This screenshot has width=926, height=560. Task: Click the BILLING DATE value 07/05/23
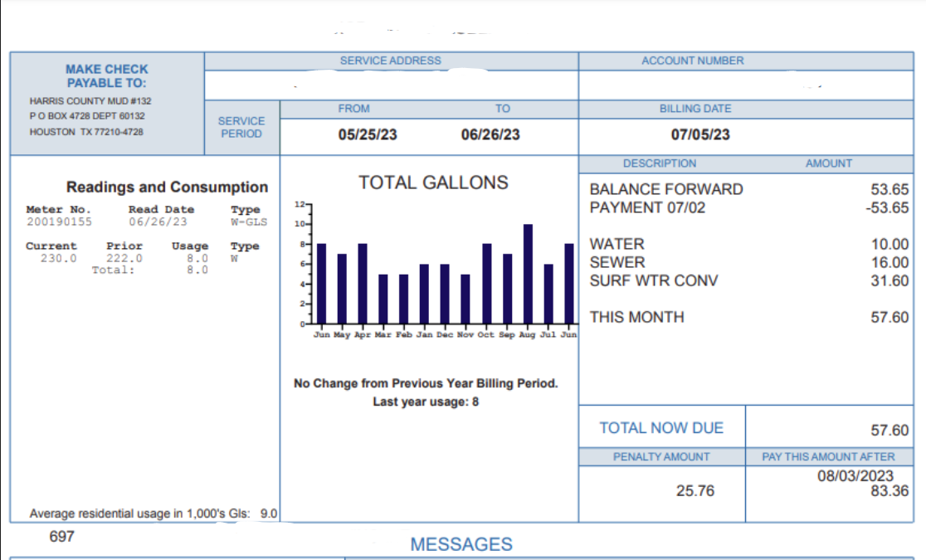(700, 134)
